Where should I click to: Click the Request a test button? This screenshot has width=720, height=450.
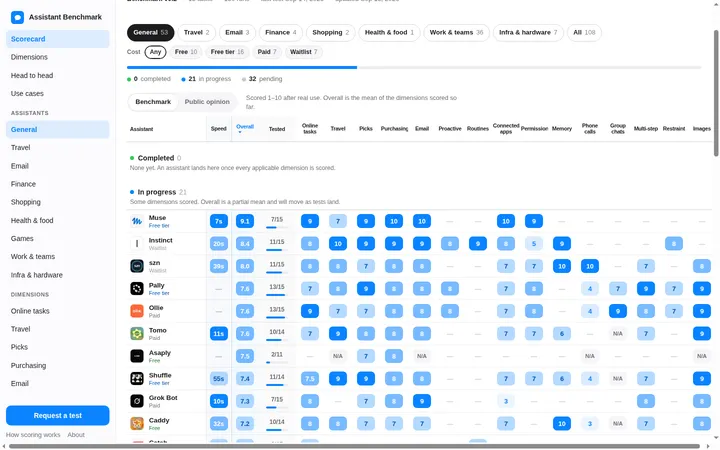coord(58,416)
